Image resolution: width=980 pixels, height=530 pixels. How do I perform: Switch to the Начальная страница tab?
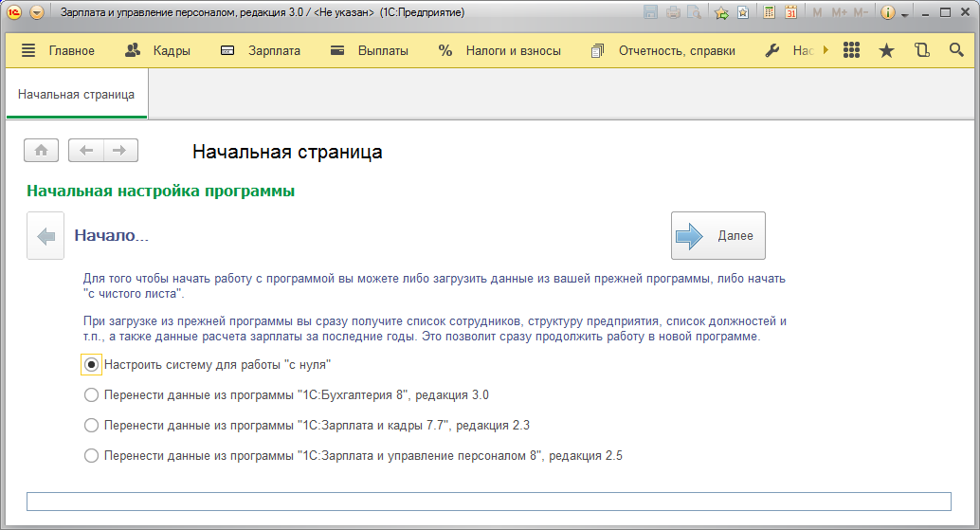coord(76,95)
